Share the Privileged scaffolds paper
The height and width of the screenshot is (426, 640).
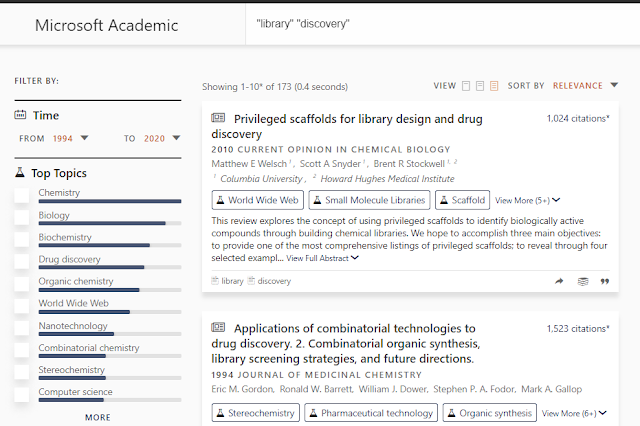tap(559, 281)
